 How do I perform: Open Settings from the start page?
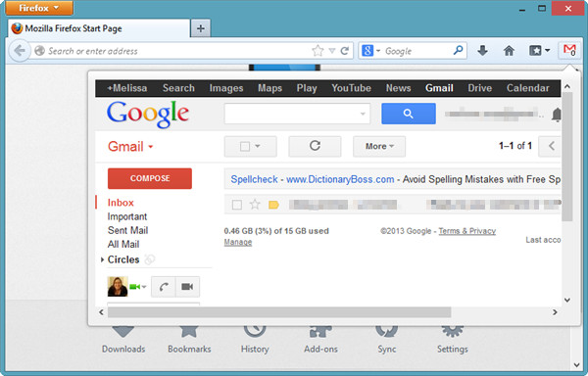pos(452,340)
